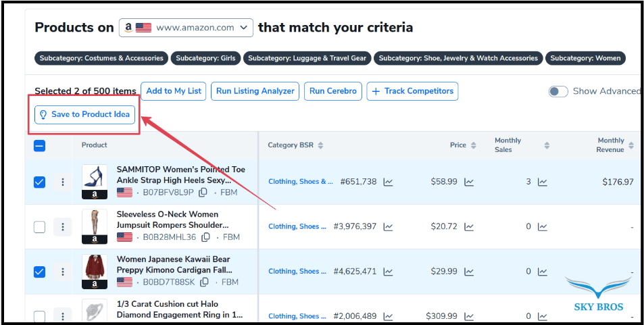
Task: Click the Subcategory: Girls filter tag
Action: (x=205, y=58)
